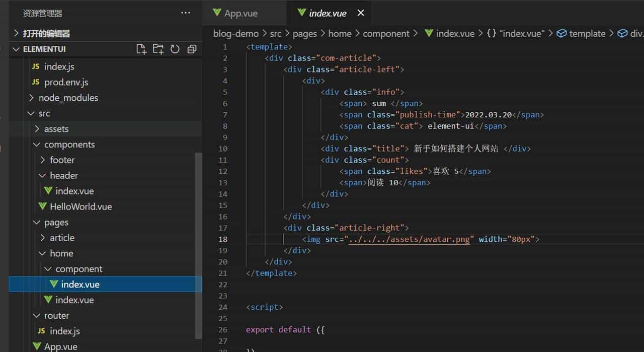
Task: Click the New Folder icon in explorer header
Action: tap(158, 49)
